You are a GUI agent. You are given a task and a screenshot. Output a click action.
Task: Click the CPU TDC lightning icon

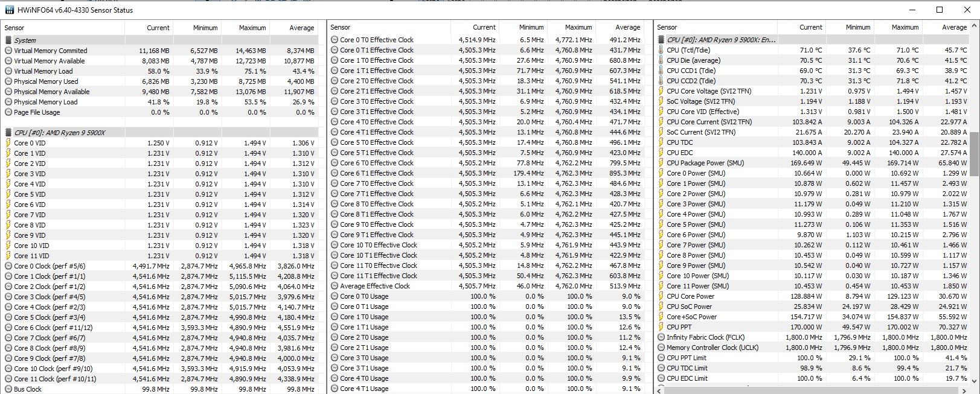(661, 142)
